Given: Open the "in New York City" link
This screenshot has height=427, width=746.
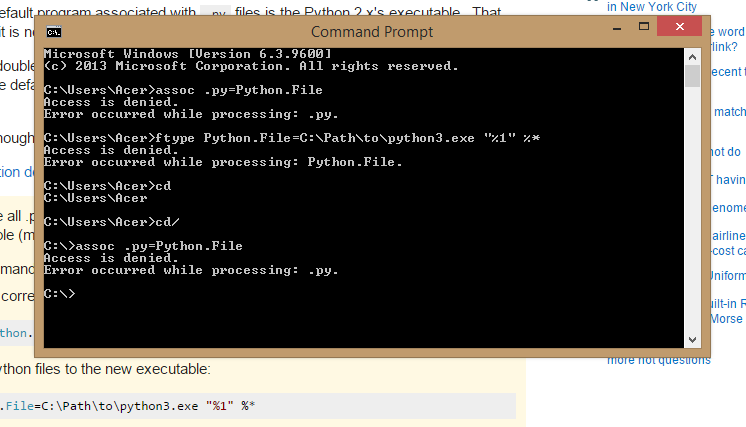Looking at the screenshot, I should coord(651,7).
